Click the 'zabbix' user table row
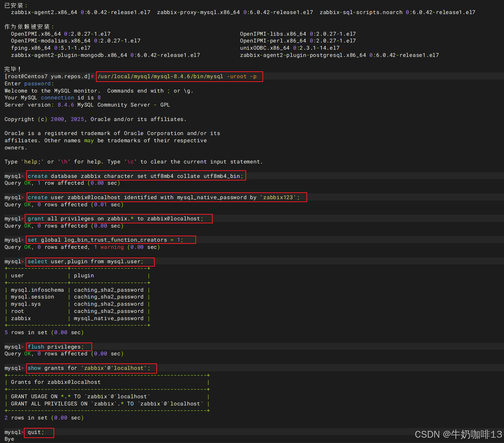Viewport: 504px width, 443px height. click(x=77, y=318)
